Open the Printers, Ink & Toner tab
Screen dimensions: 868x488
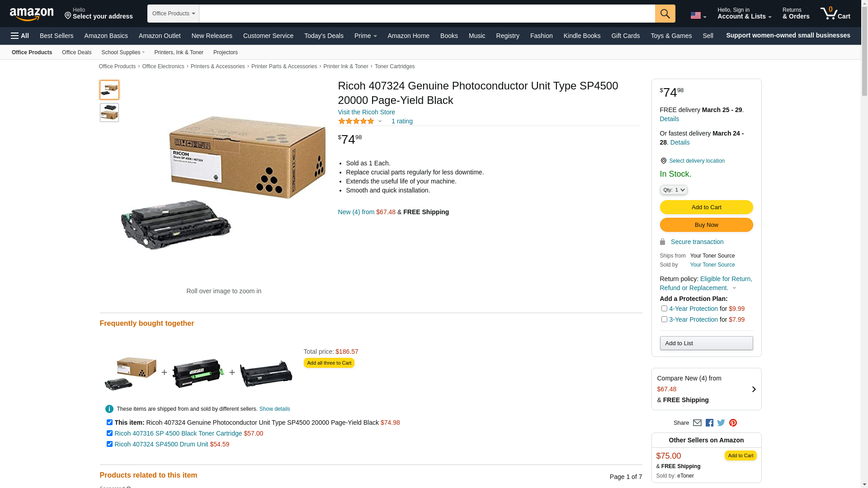pos(179,52)
